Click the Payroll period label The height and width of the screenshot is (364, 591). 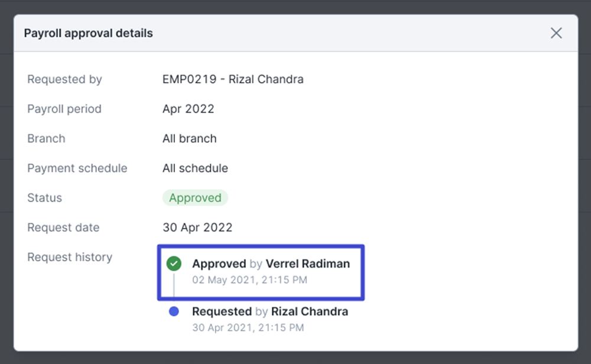[64, 109]
